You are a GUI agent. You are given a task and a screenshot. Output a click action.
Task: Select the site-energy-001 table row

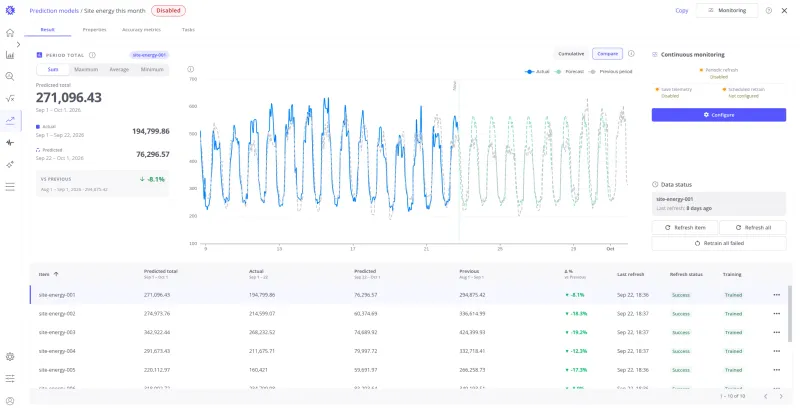click(x=408, y=295)
